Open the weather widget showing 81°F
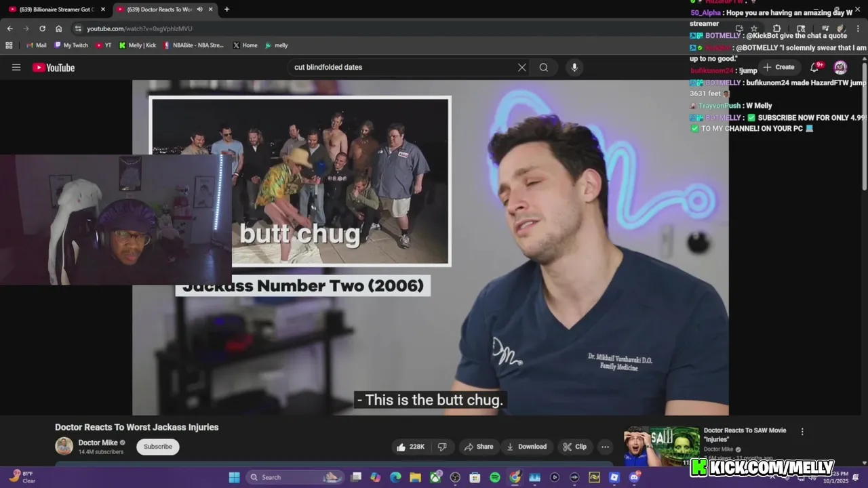Image resolution: width=868 pixels, height=488 pixels. [x=22, y=477]
